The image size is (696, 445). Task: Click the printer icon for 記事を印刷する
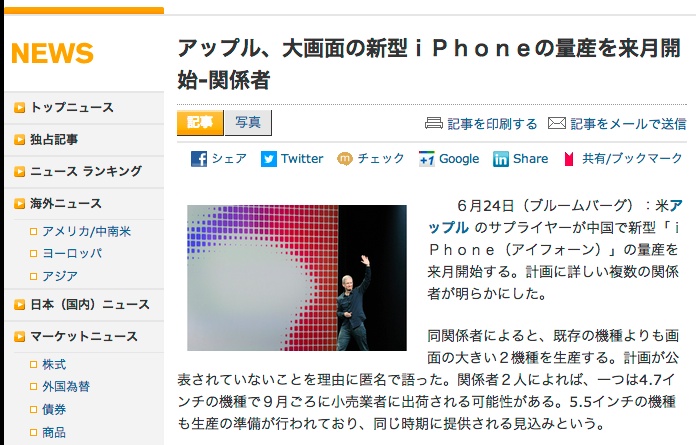tap(434, 123)
